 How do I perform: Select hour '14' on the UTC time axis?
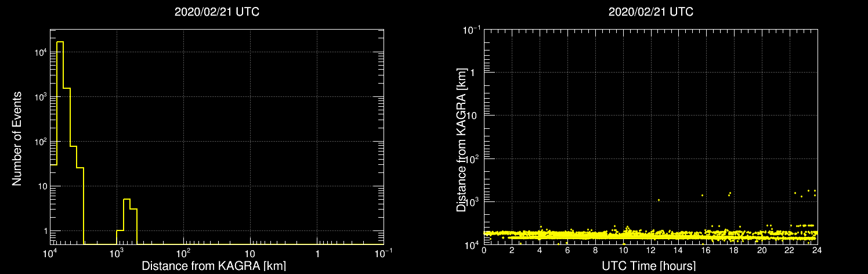(x=678, y=251)
